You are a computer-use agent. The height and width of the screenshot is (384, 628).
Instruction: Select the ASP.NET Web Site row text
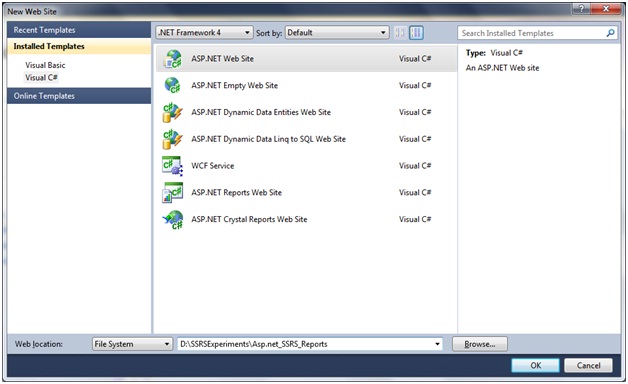[x=222, y=59]
